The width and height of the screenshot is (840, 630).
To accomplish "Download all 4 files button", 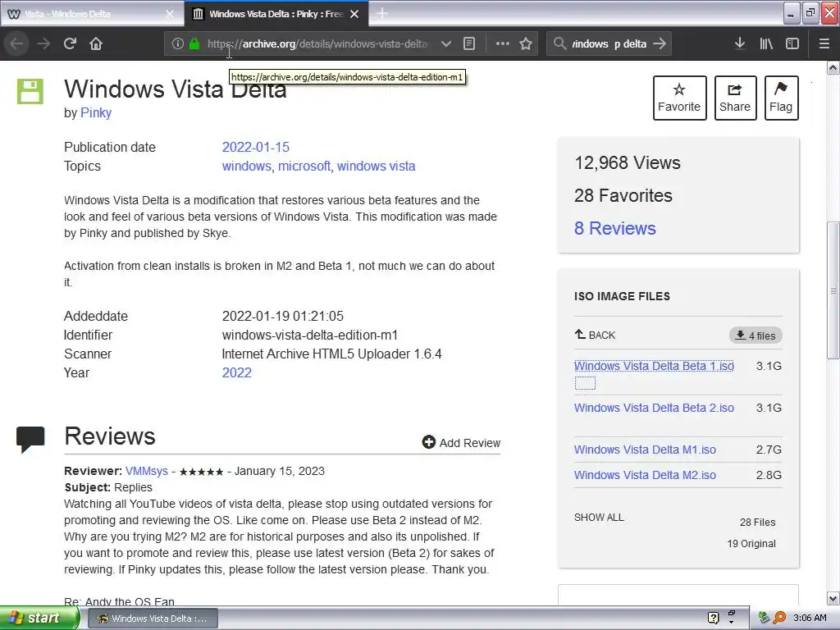I will coord(756,336).
